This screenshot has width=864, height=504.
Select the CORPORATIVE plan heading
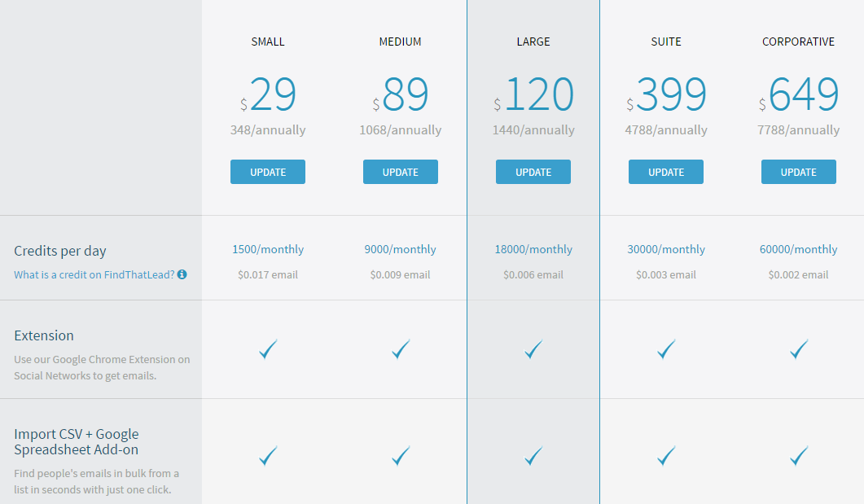point(798,42)
